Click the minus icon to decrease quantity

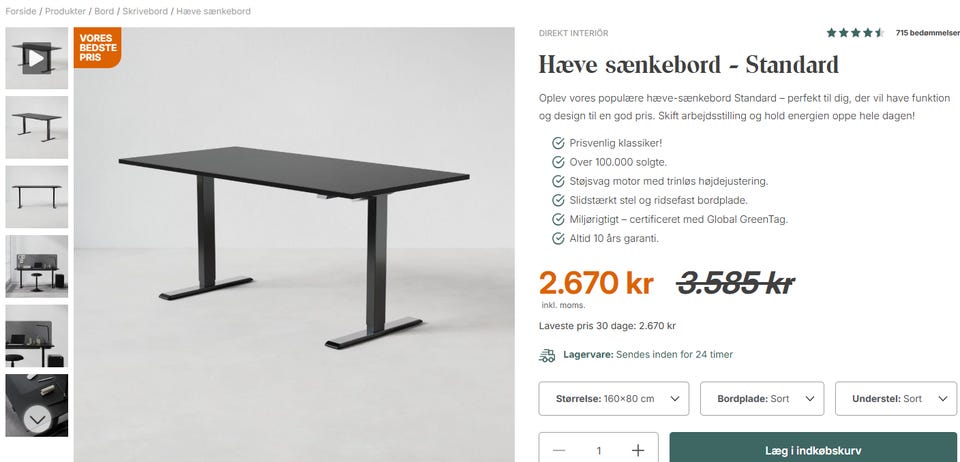pos(558,450)
